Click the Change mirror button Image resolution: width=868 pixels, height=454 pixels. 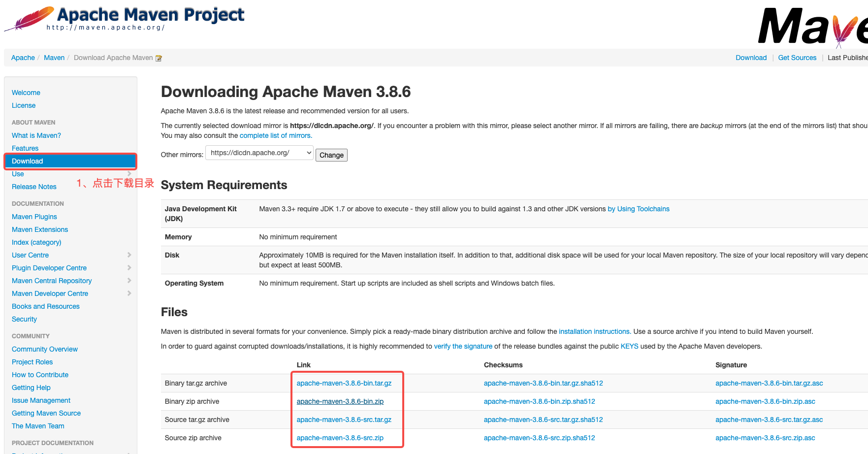(331, 155)
